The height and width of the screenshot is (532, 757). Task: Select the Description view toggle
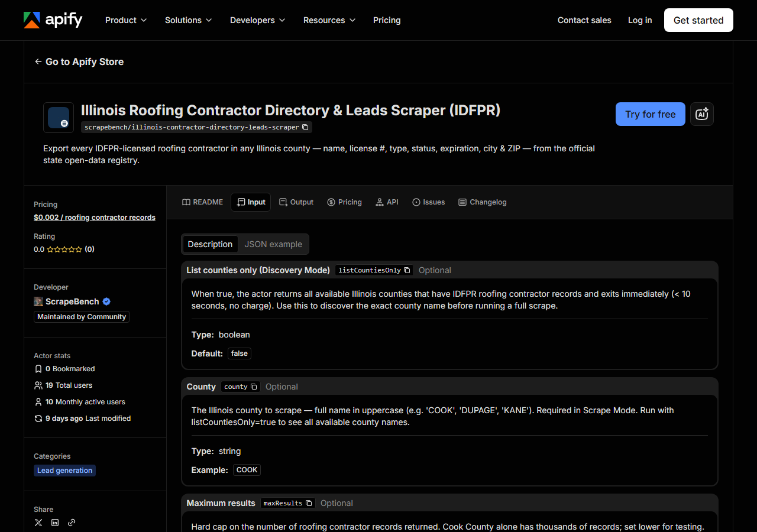click(x=210, y=244)
